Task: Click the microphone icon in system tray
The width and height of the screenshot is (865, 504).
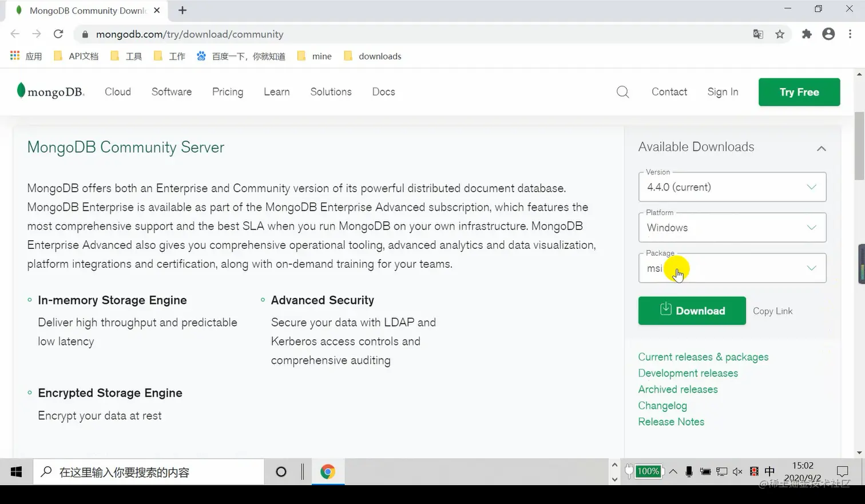Action: pyautogui.click(x=689, y=471)
